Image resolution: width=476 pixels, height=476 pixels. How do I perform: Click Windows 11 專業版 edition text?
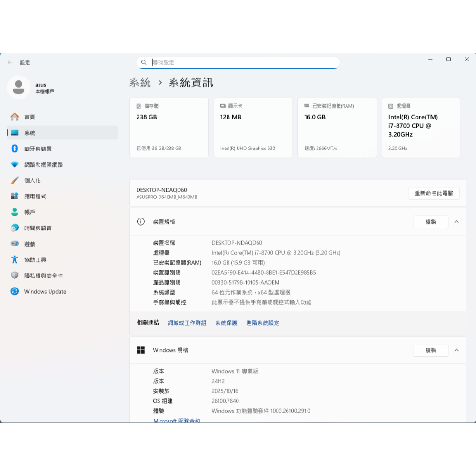point(235,371)
